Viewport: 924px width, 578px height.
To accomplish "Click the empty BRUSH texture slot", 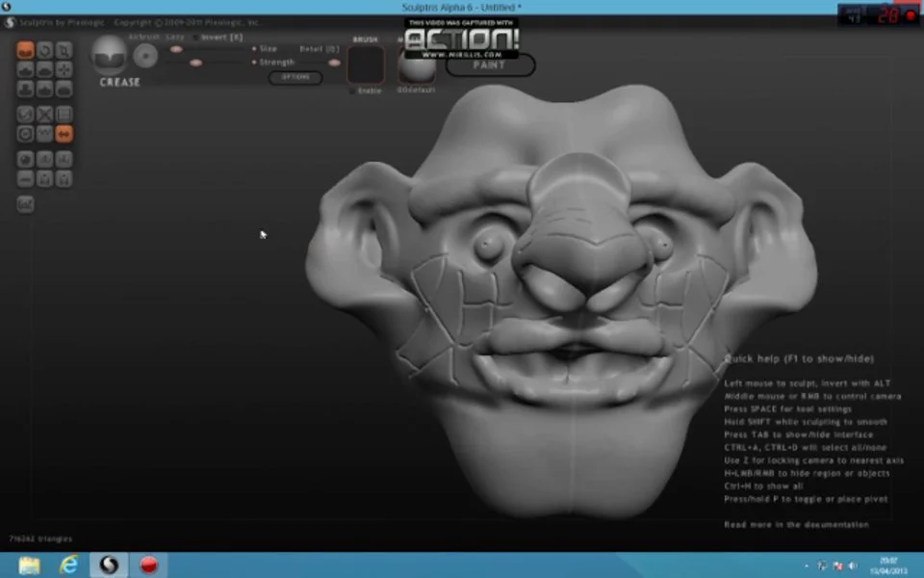I will 366,65.
